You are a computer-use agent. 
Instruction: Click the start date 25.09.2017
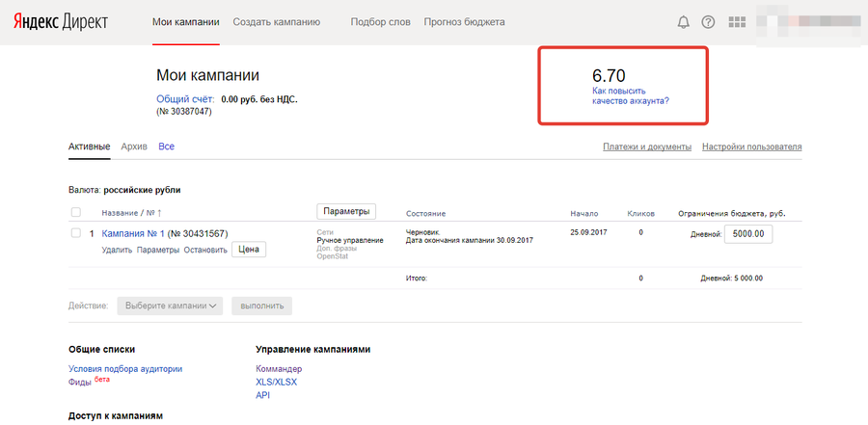tap(588, 232)
